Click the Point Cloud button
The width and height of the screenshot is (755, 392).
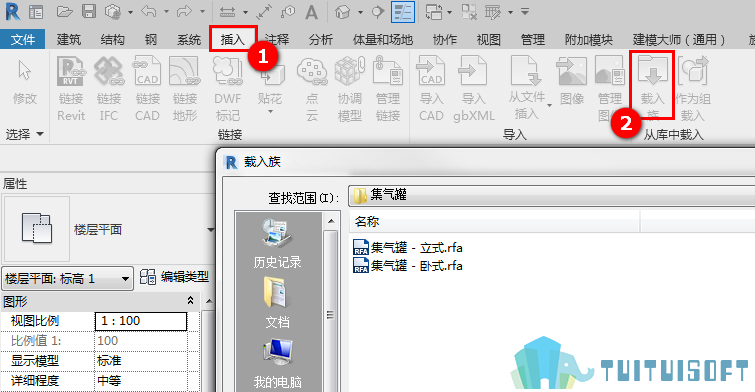(312, 88)
